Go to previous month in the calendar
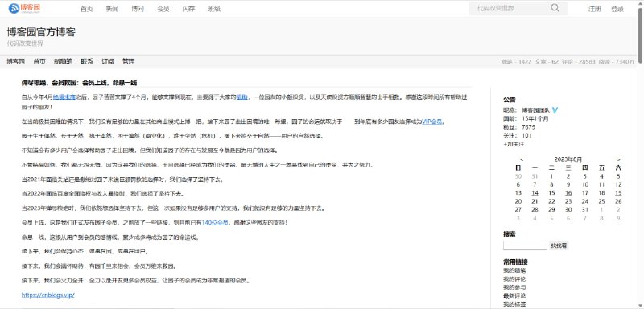This screenshot has height=309, width=644. [x=522, y=159]
